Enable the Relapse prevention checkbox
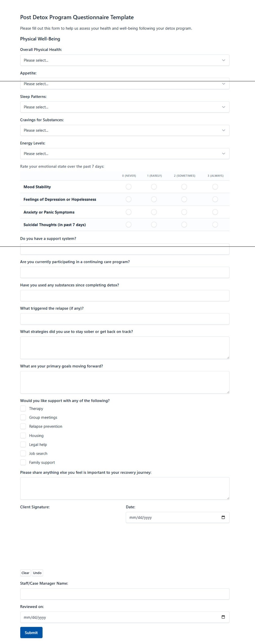Image resolution: width=255 pixels, height=644 pixels. point(23,426)
